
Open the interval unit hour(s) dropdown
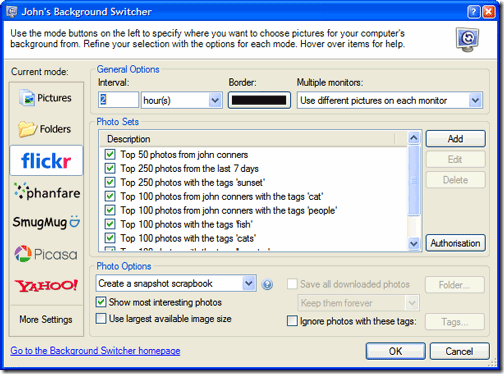215,100
